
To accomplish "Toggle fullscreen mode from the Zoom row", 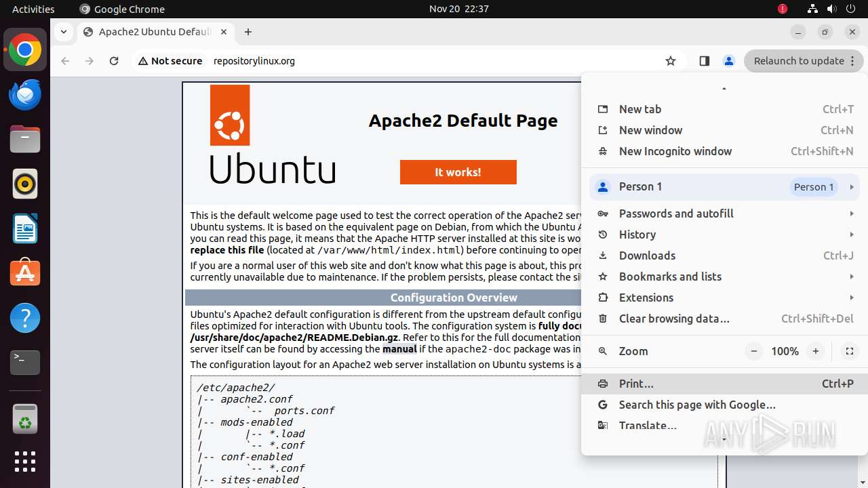I will [x=849, y=351].
